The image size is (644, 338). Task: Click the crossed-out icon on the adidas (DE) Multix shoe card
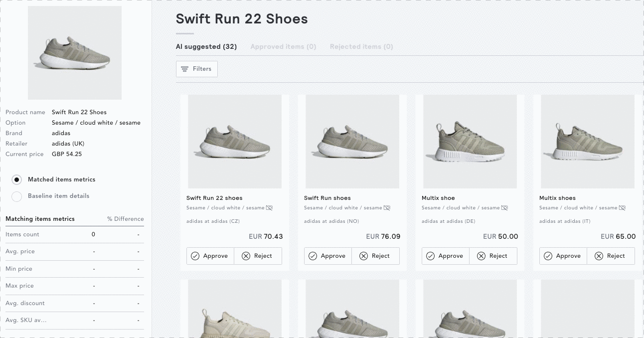coord(504,208)
